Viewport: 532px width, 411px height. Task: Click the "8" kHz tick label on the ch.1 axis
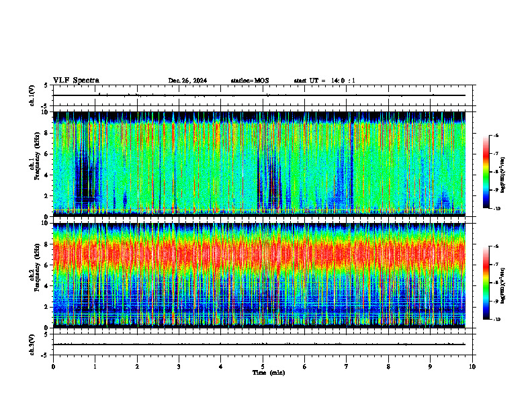(x=48, y=133)
